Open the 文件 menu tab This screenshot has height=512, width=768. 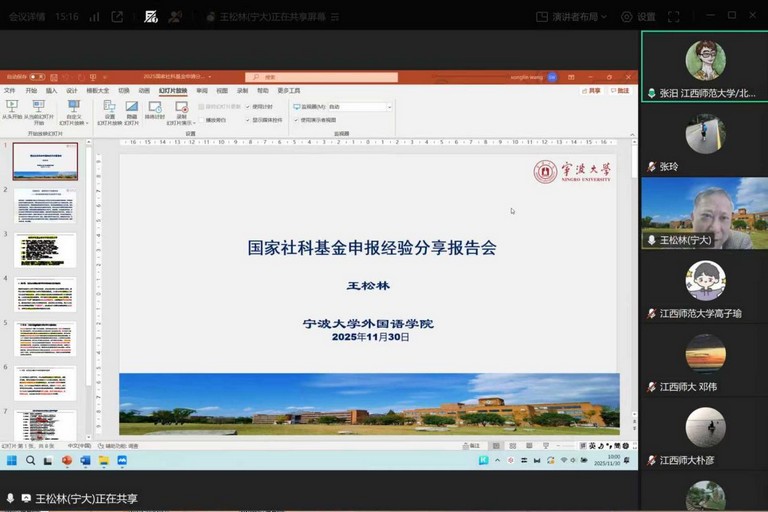click(x=10, y=90)
